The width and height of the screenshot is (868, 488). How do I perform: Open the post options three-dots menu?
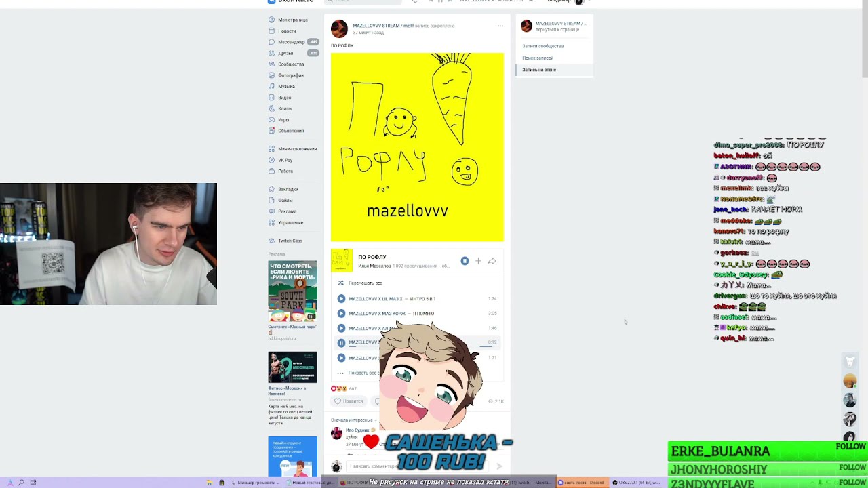(x=500, y=26)
